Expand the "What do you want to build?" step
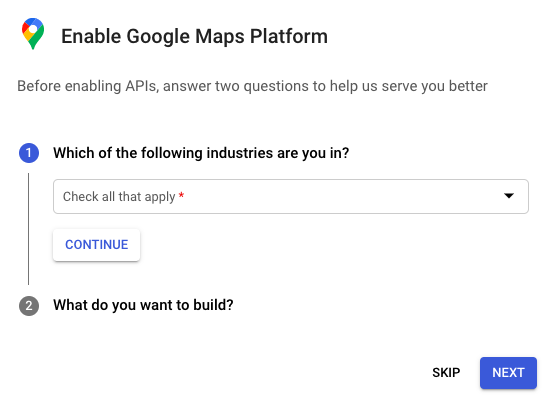This screenshot has height=403, width=548. point(143,305)
